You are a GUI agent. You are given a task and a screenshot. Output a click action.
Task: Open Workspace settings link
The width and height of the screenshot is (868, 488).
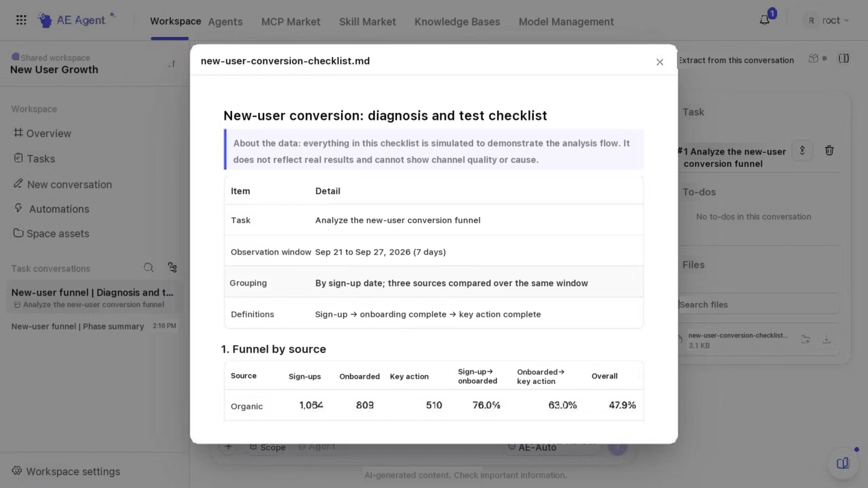coord(73,471)
